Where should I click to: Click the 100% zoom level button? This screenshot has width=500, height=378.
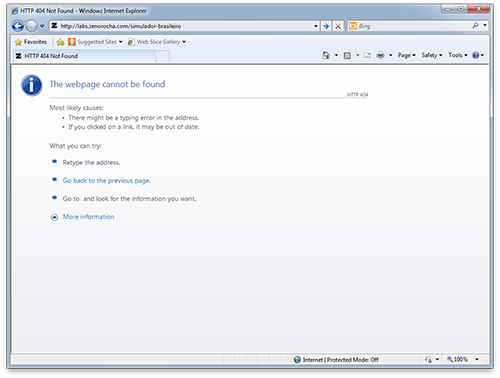(457, 359)
